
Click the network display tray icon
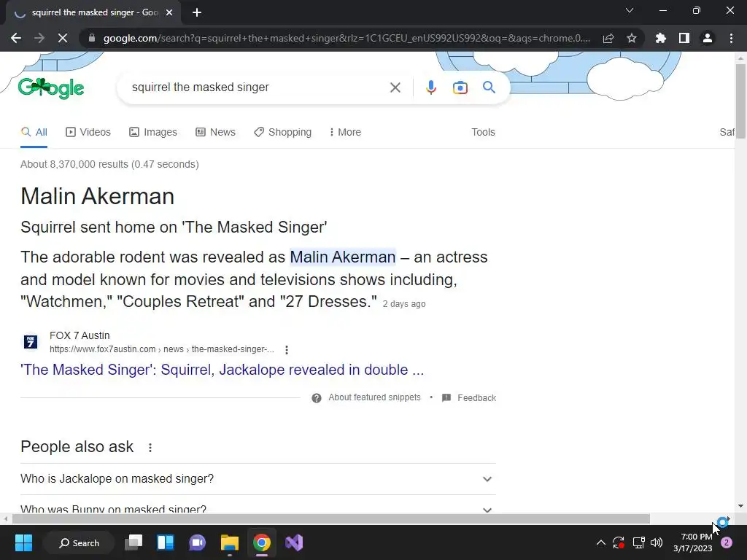tap(638, 542)
